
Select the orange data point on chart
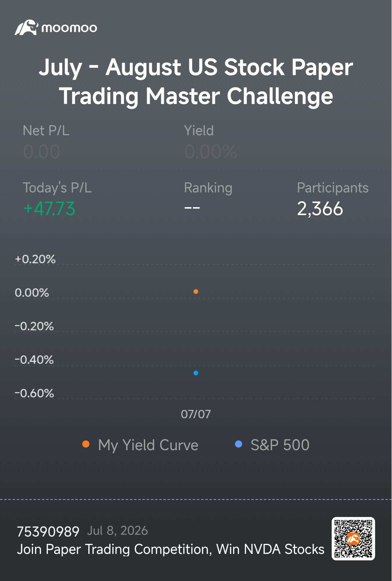click(196, 292)
